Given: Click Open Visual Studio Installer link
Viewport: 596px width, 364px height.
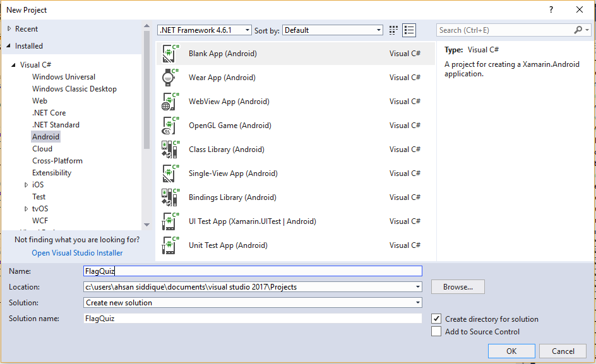Looking at the screenshot, I should [x=77, y=253].
